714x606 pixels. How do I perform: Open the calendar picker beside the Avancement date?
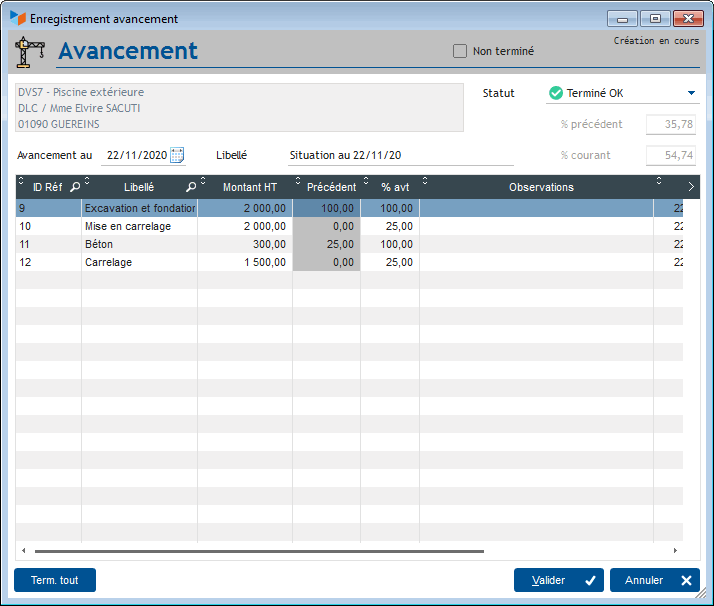click(177, 155)
